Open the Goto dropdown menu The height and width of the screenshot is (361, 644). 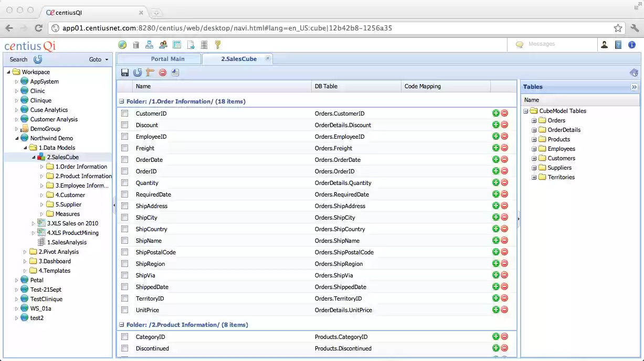[x=98, y=59]
